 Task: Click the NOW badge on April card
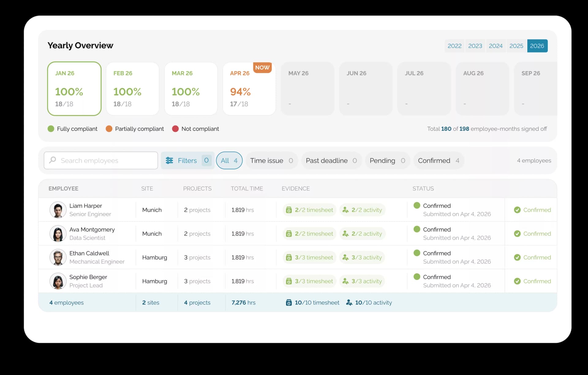click(262, 68)
